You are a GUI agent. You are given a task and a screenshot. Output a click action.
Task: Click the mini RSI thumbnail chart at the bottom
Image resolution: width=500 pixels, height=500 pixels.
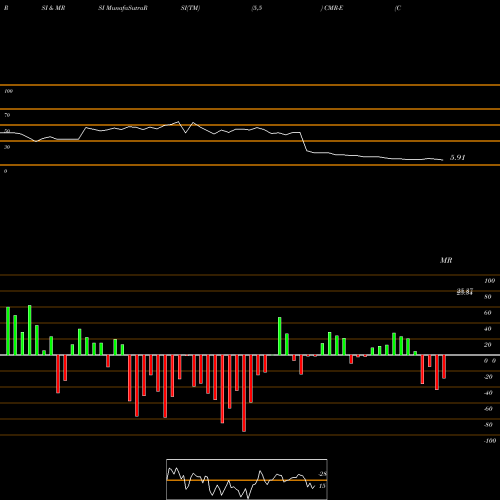click(247, 479)
